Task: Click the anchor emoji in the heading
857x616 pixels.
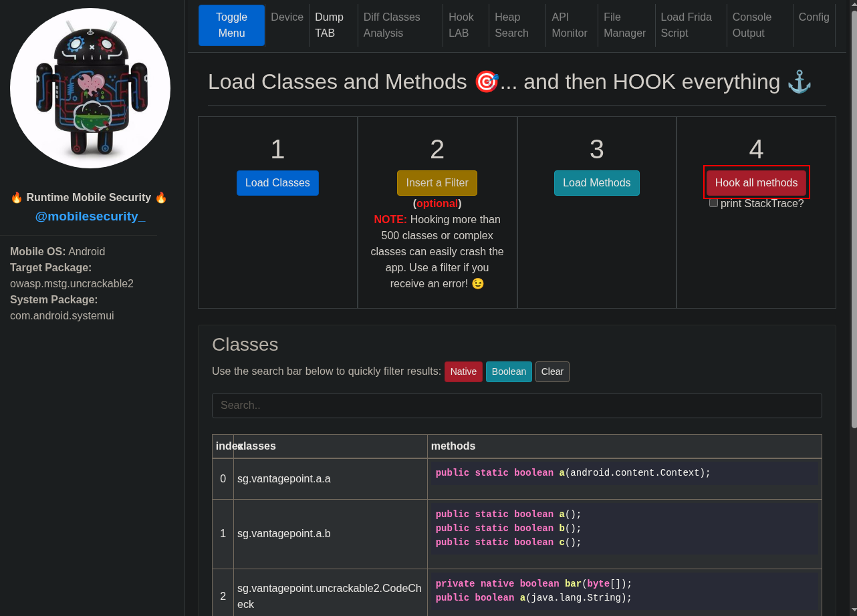Action: [x=799, y=82]
